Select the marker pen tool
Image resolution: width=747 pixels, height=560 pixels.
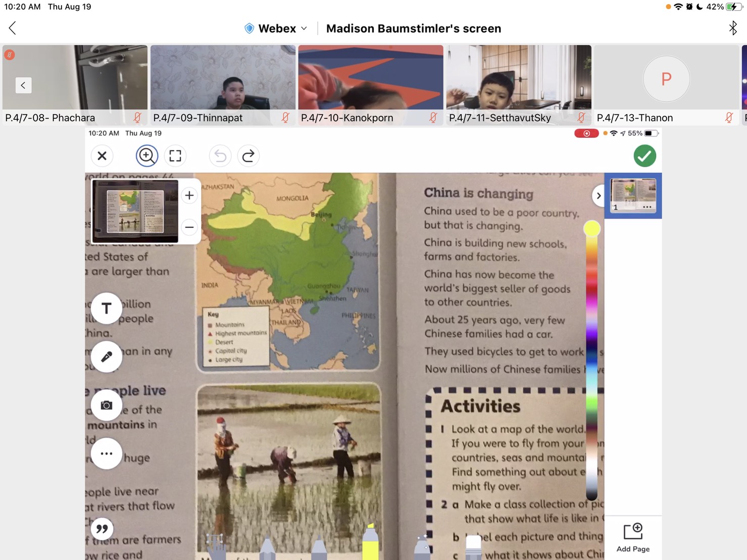(x=319, y=548)
